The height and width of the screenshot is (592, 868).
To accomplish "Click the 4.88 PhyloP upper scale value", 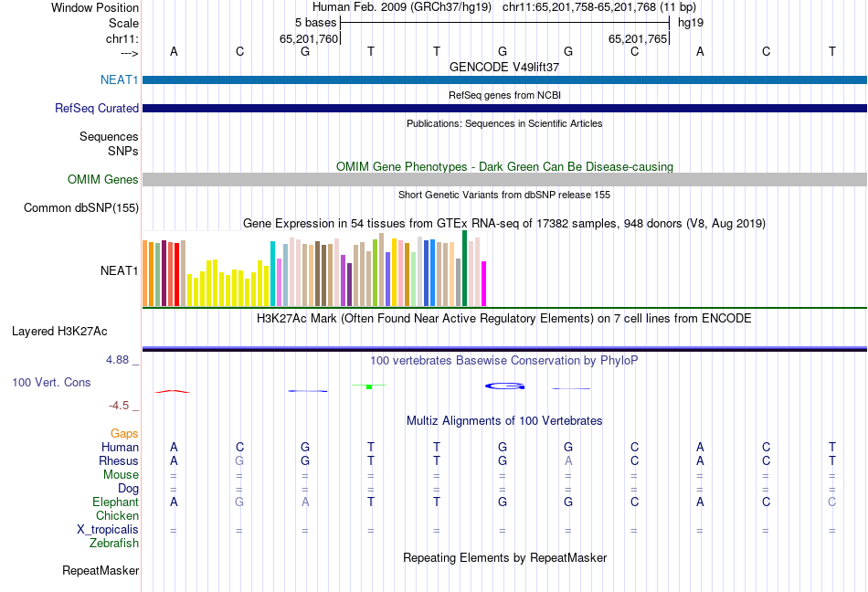I will click(117, 360).
